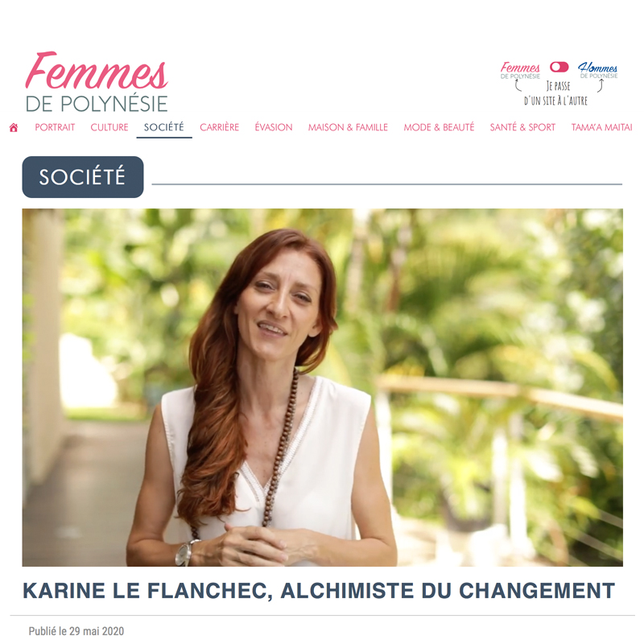
Task: Open Santé & Sport section
Action: [522, 127]
